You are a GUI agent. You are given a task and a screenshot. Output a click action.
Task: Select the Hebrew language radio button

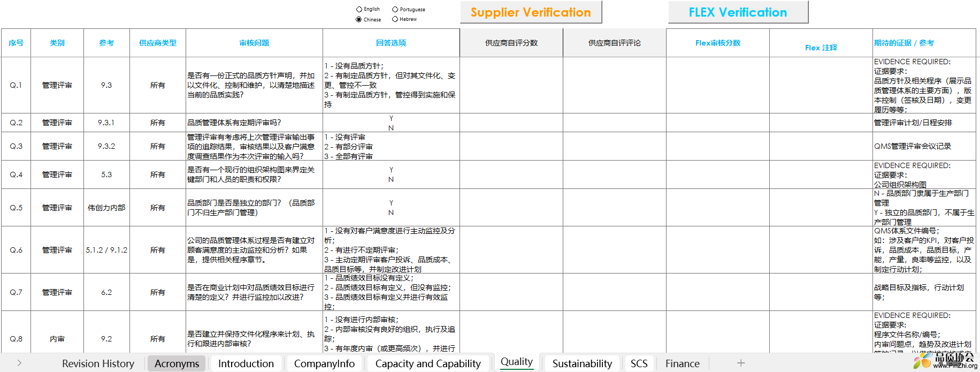pos(395,19)
